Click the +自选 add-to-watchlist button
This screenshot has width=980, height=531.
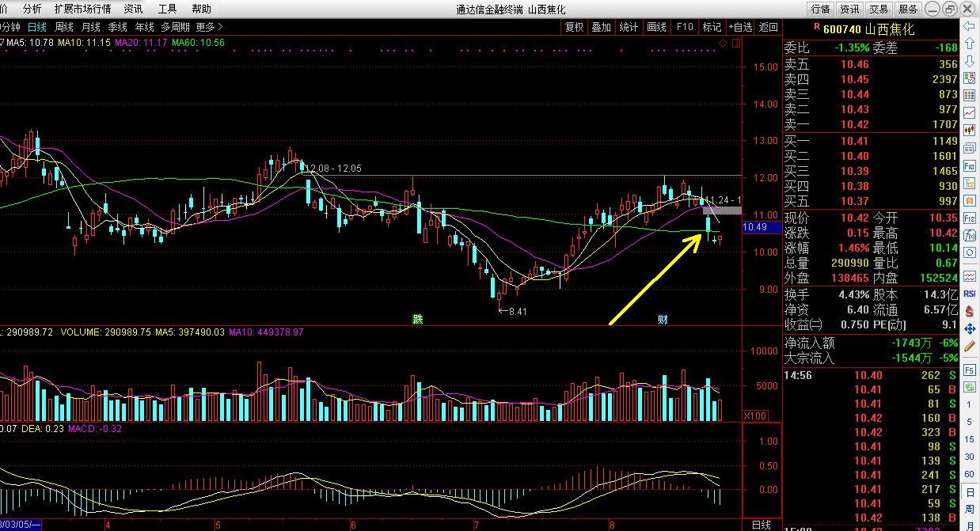[x=740, y=27]
